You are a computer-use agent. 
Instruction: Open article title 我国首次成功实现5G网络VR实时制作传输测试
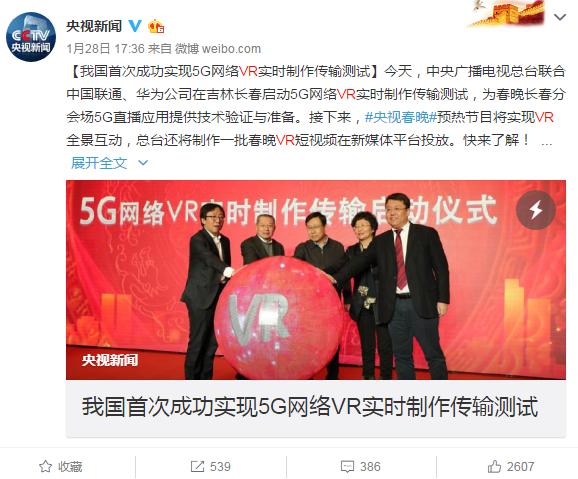tap(310, 407)
